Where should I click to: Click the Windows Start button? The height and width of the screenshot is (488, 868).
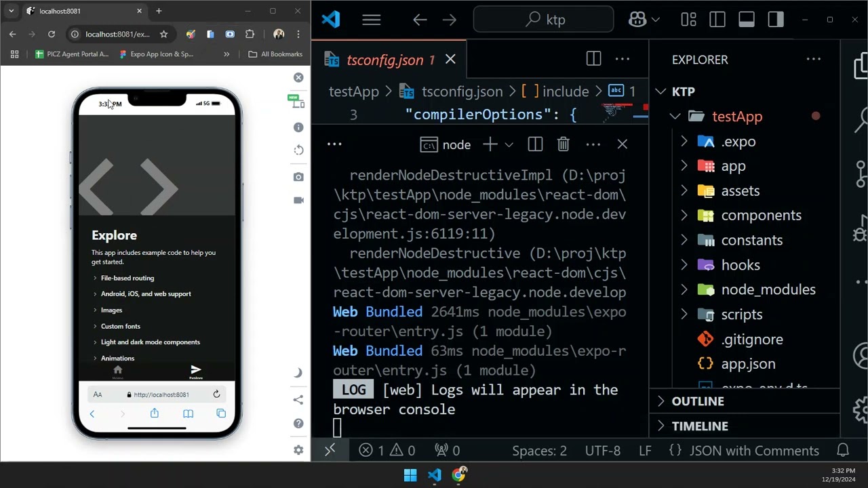click(410, 475)
